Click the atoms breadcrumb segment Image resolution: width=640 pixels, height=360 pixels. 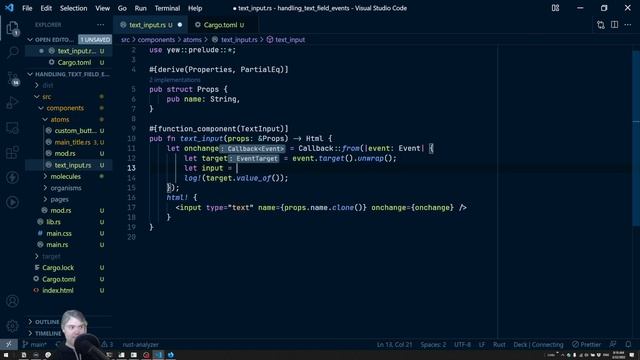pos(192,40)
